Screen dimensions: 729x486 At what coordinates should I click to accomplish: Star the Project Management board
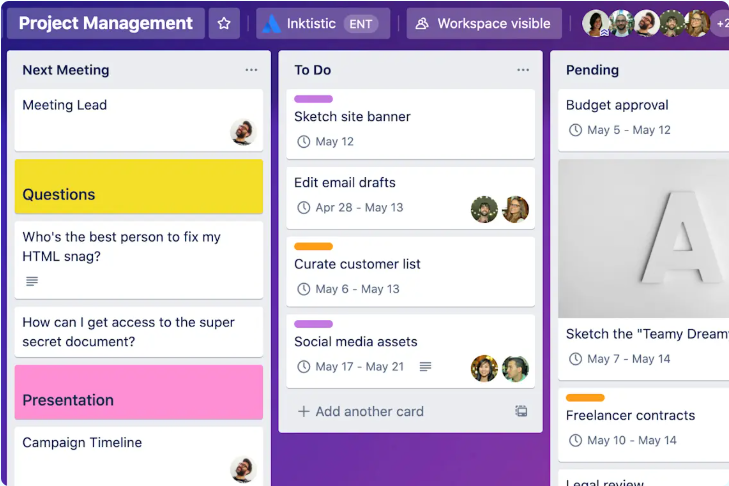pyautogui.click(x=224, y=23)
